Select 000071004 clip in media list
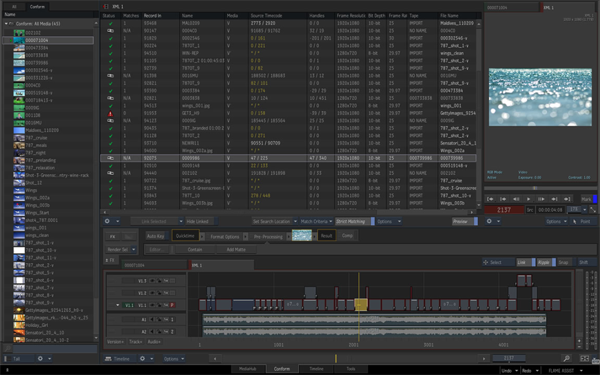The height and width of the screenshot is (375, 600). pos(48,40)
